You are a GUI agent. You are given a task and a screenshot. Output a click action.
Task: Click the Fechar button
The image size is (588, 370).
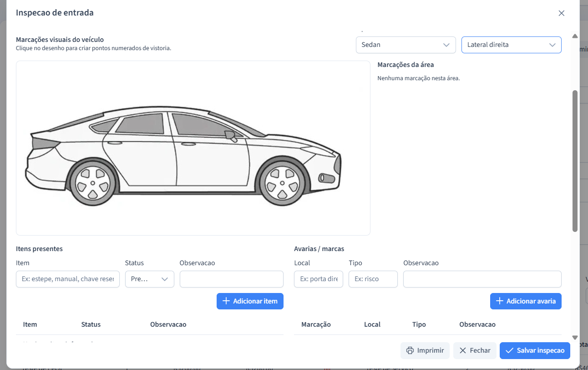[475, 350]
